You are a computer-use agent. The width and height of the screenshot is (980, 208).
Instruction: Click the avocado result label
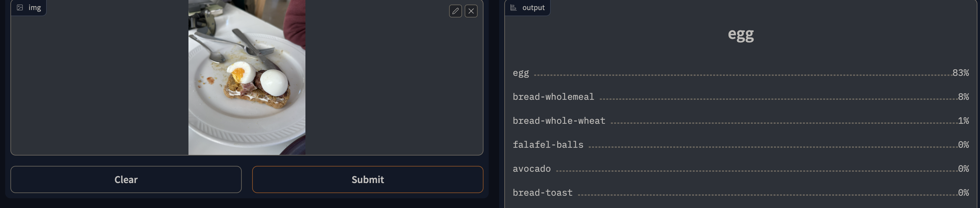click(x=532, y=168)
